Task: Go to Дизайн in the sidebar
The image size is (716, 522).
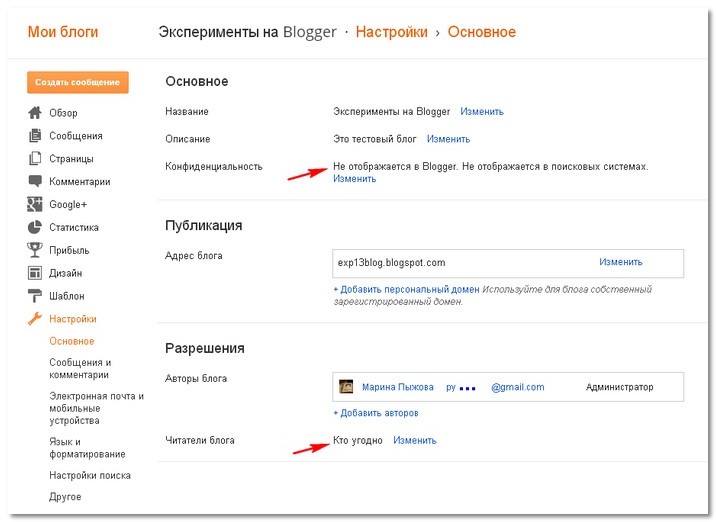Action: pyautogui.click(x=66, y=273)
